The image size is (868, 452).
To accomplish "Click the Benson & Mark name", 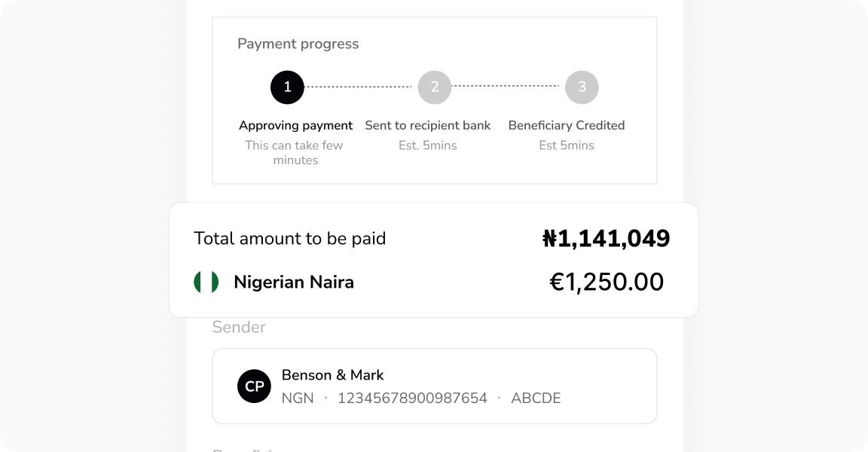I will coord(332,374).
